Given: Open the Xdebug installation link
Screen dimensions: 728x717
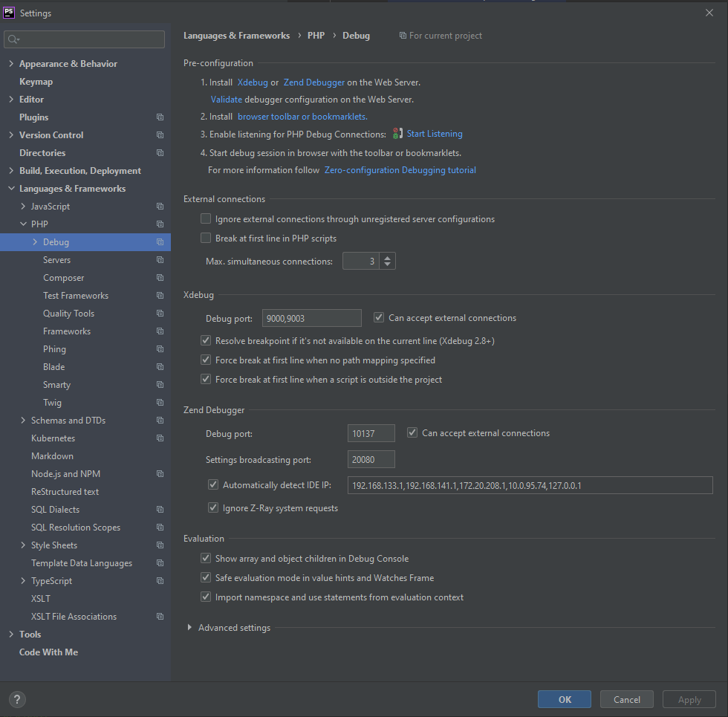Looking at the screenshot, I should 253,82.
